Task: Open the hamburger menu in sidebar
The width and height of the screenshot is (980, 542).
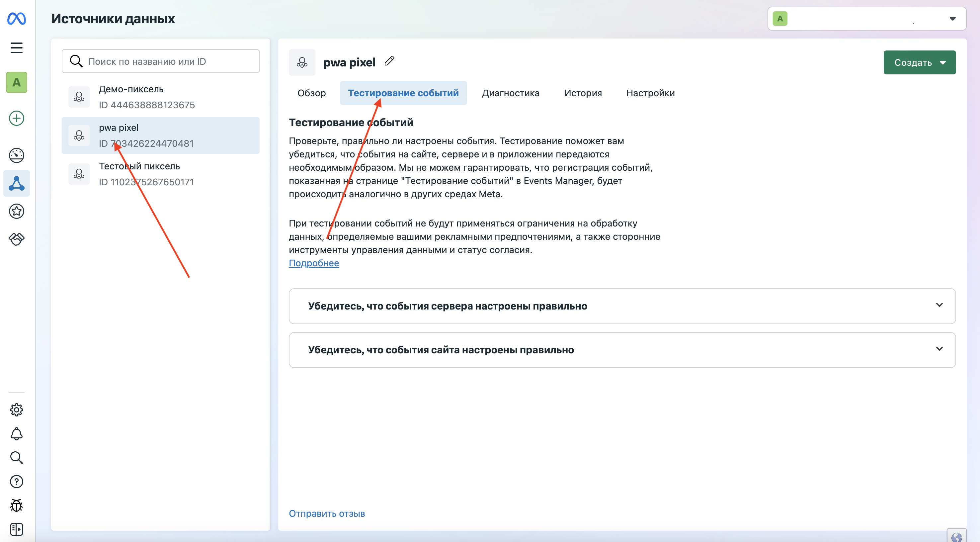Action: coord(16,48)
